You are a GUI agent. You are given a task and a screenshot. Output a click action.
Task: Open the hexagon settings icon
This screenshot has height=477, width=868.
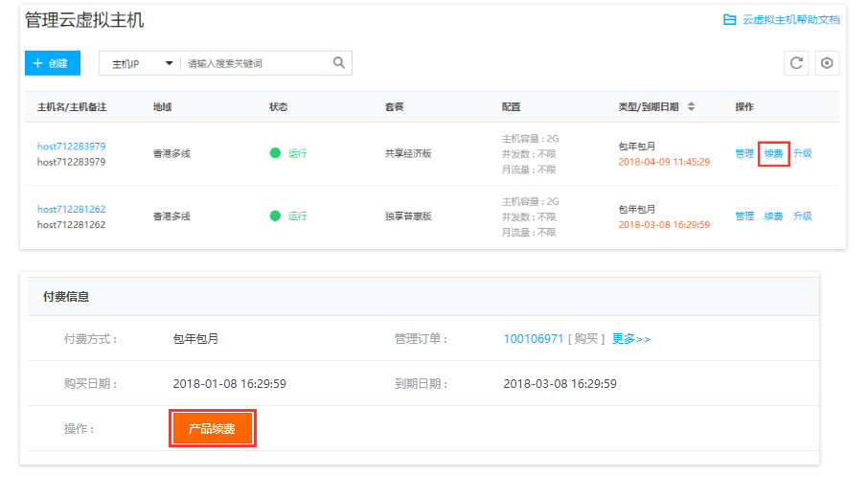[x=827, y=63]
